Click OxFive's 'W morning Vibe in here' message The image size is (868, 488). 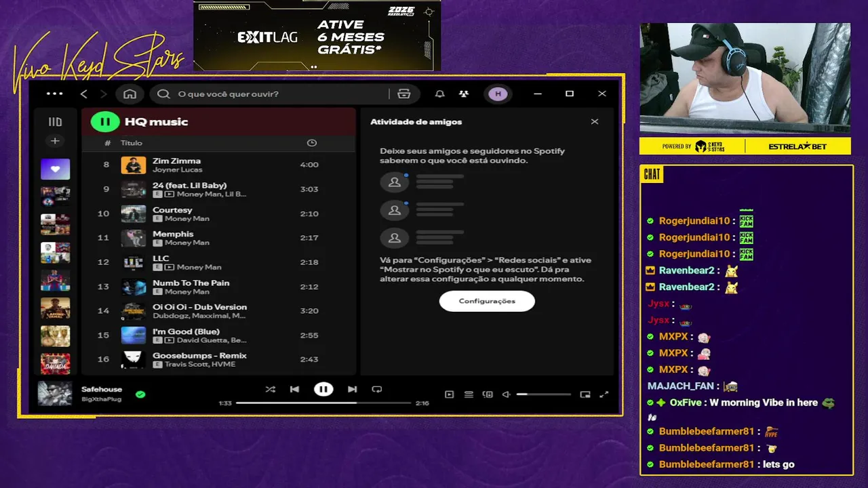(764, 403)
